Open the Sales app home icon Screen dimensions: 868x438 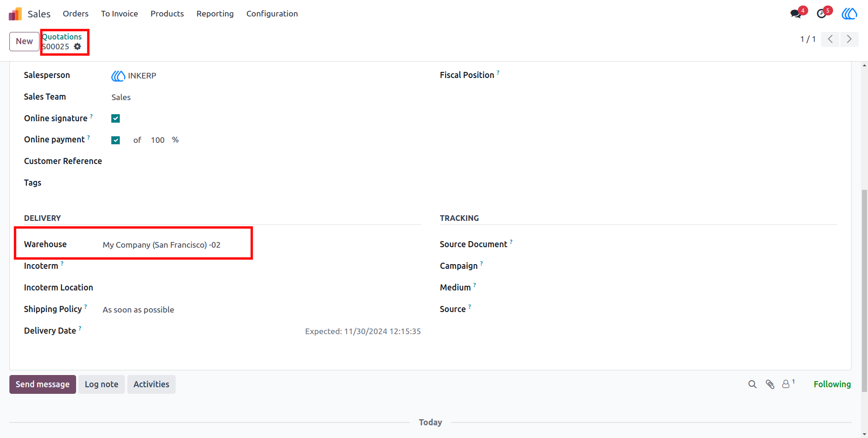coord(15,14)
